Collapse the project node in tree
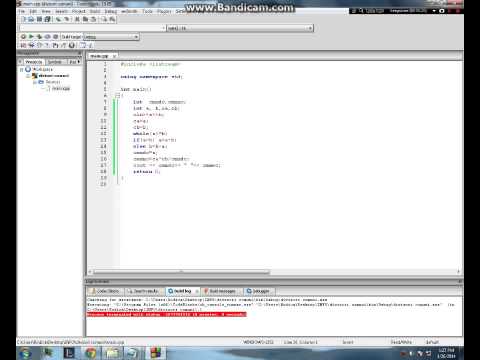This screenshot has height=360, width=480. pyautogui.click(x=28, y=76)
